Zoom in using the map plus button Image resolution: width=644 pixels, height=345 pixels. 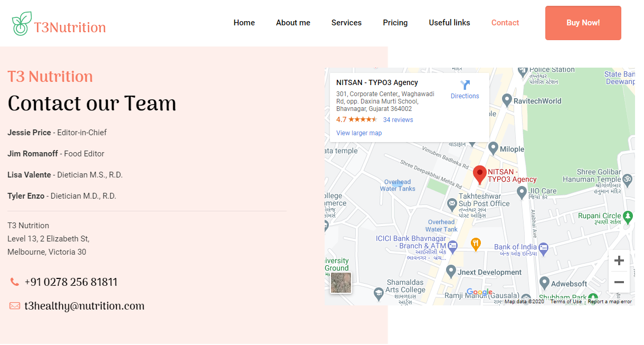coord(619,260)
